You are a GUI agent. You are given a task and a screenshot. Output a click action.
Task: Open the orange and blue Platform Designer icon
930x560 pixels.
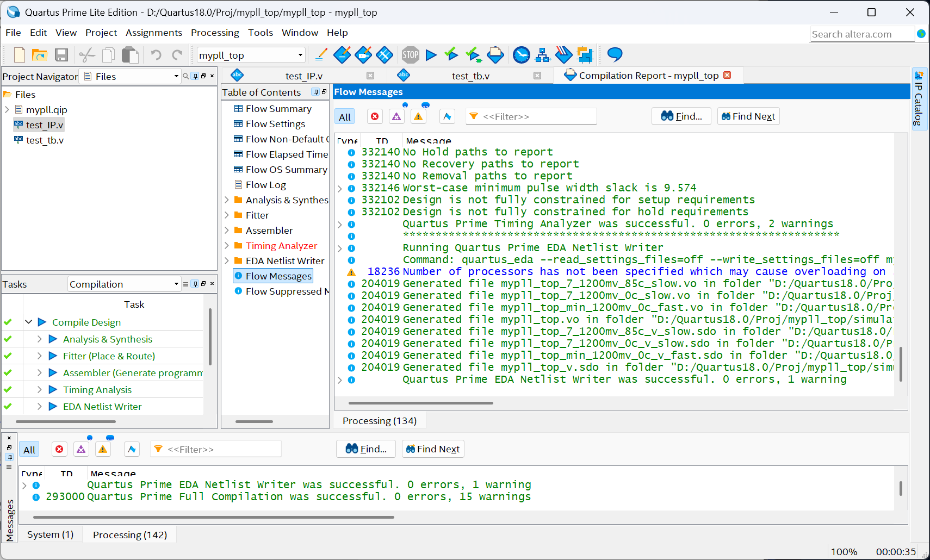pos(585,55)
